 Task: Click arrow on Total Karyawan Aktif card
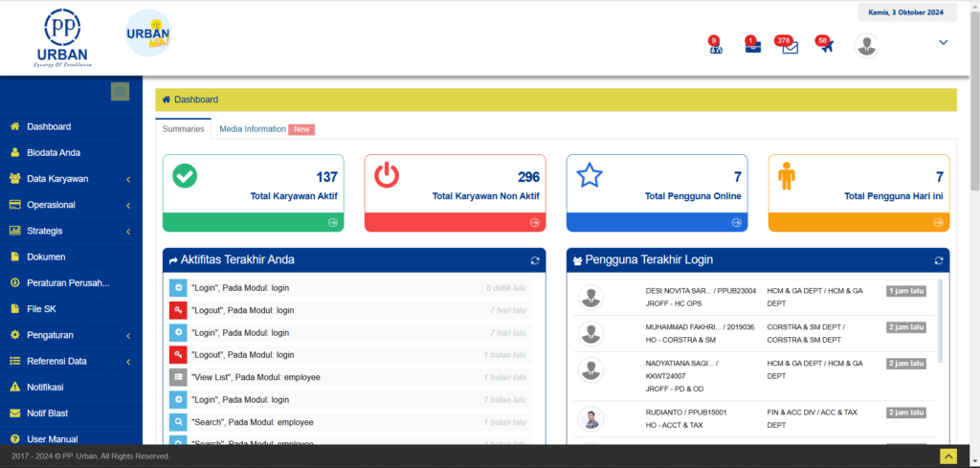pos(333,222)
